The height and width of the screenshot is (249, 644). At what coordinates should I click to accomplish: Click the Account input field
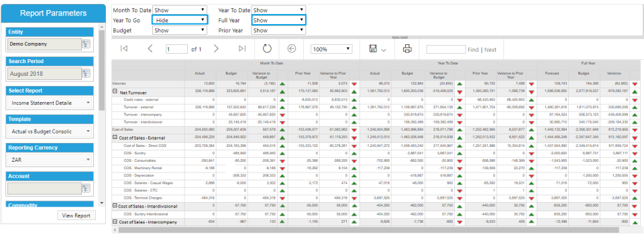pos(44,189)
